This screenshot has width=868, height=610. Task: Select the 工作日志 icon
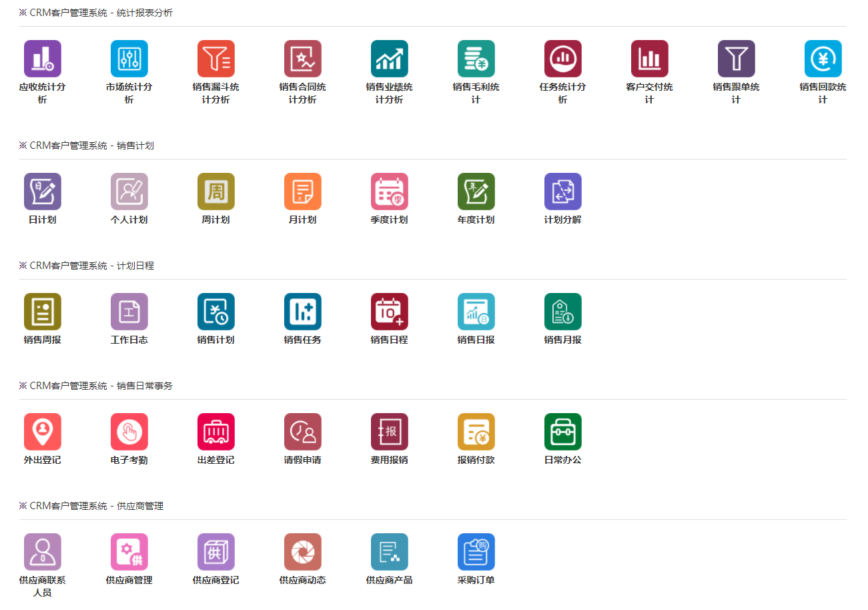point(129,312)
